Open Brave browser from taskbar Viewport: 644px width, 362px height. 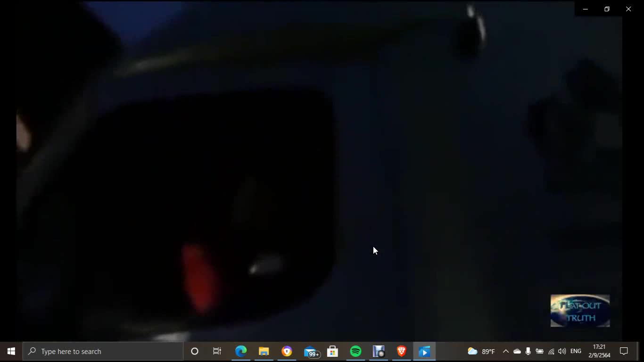coord(402,351)
